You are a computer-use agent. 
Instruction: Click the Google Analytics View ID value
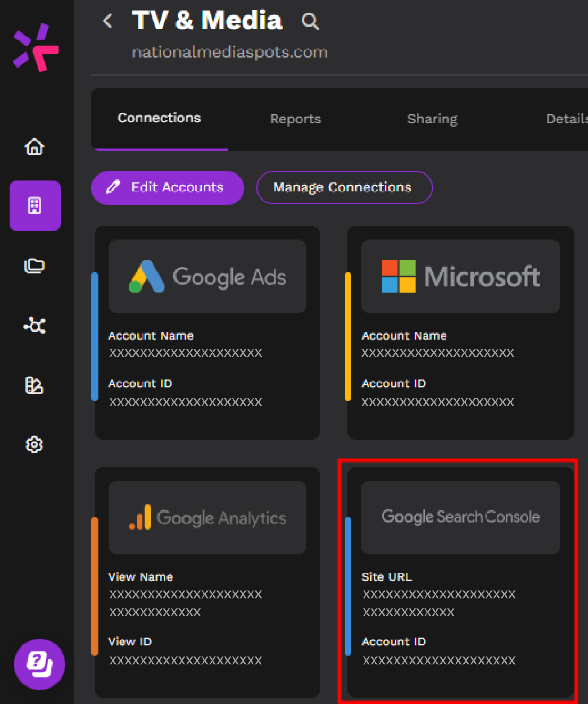pyautogui.click(x=186, y=661)
